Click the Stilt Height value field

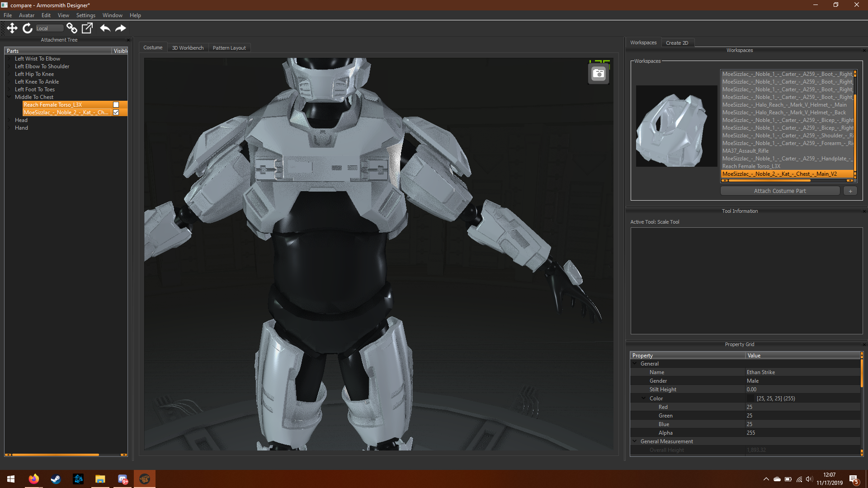click(802, 389)
